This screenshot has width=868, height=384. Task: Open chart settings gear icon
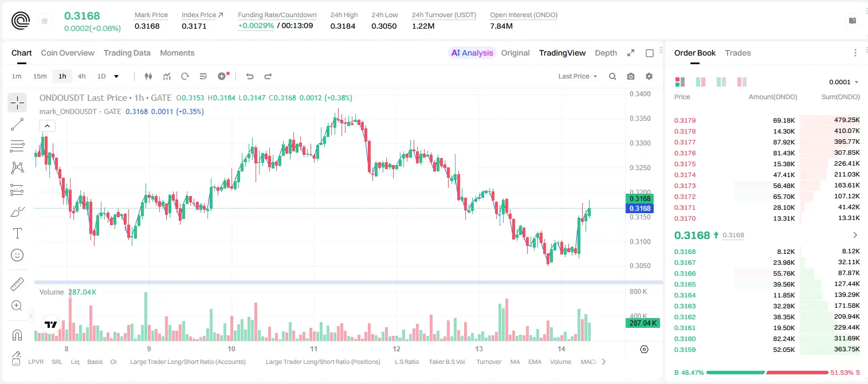point(649,76)
